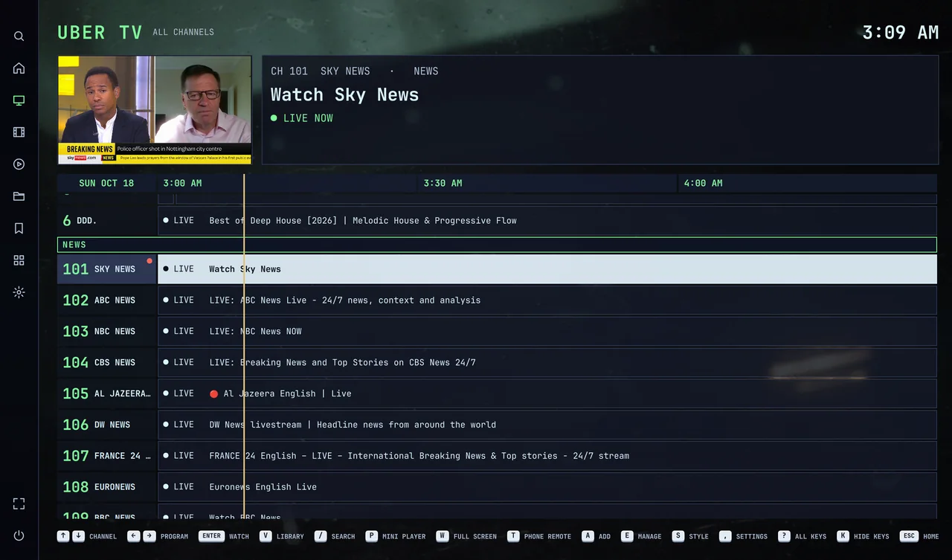Open the folder icon in sidebar

pos(19,196)
